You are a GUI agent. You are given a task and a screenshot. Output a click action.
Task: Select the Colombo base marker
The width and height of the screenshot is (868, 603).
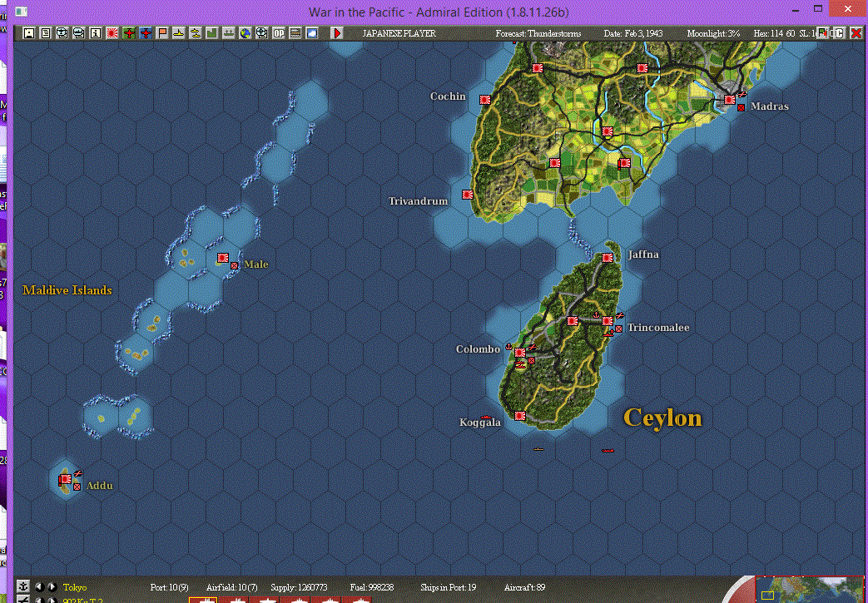click(x=520, y=353)
